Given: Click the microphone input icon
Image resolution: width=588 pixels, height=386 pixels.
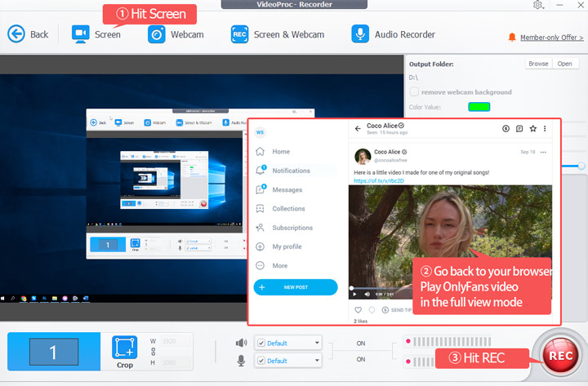Looking at the screenshot, I should pos(241,361).
